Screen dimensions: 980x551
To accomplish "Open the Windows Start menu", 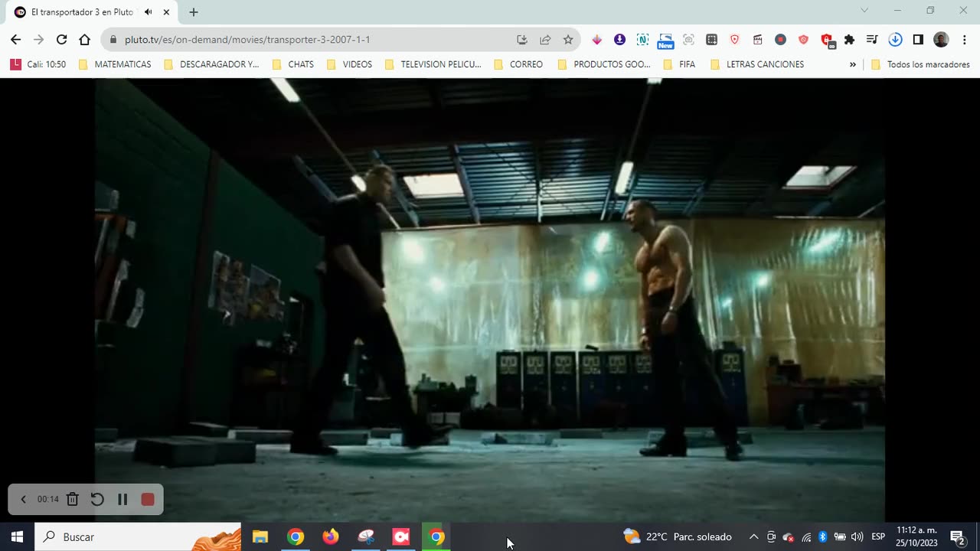I will 17,537.
